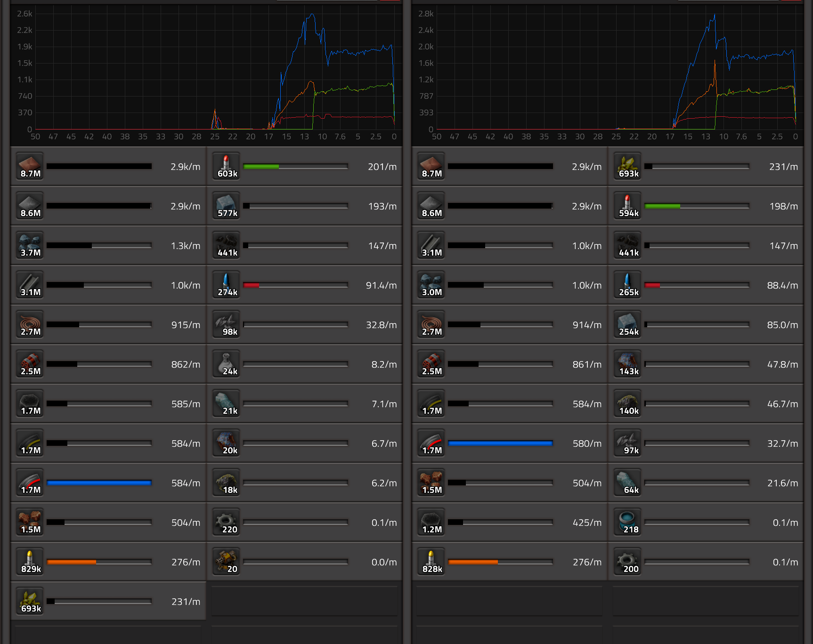Click the 6.7/m rate value
This screenshot has width=813, height=644.
point(384,443)
